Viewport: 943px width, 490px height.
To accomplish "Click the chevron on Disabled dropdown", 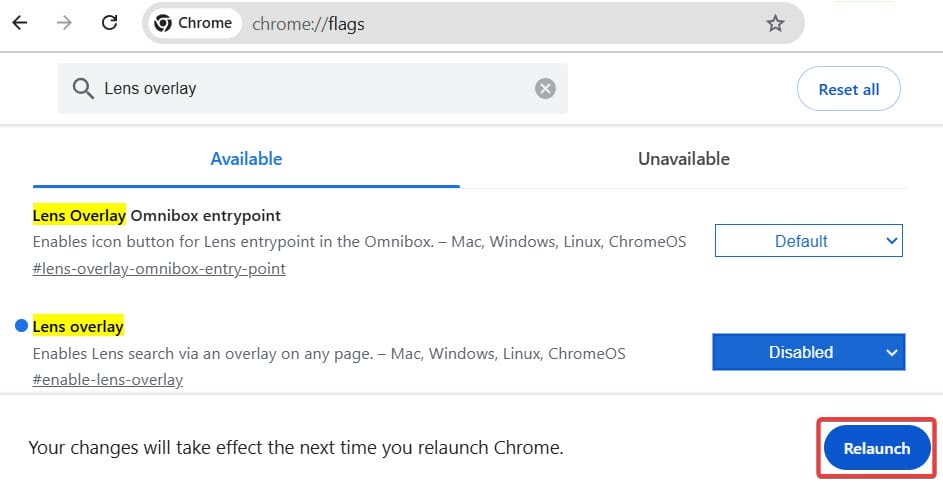I will [891, 352].
